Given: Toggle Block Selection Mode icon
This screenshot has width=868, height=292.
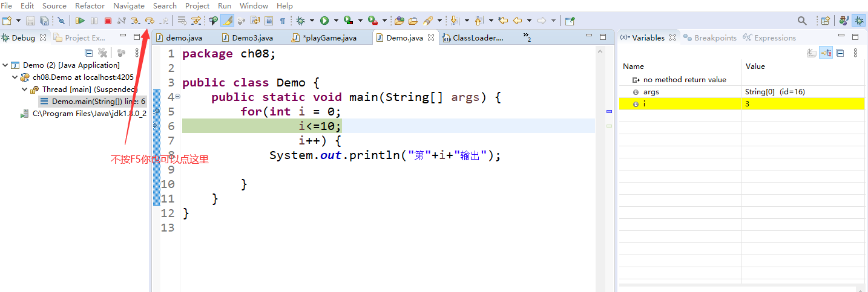Looking at the screenshot, I should (268, 21).
